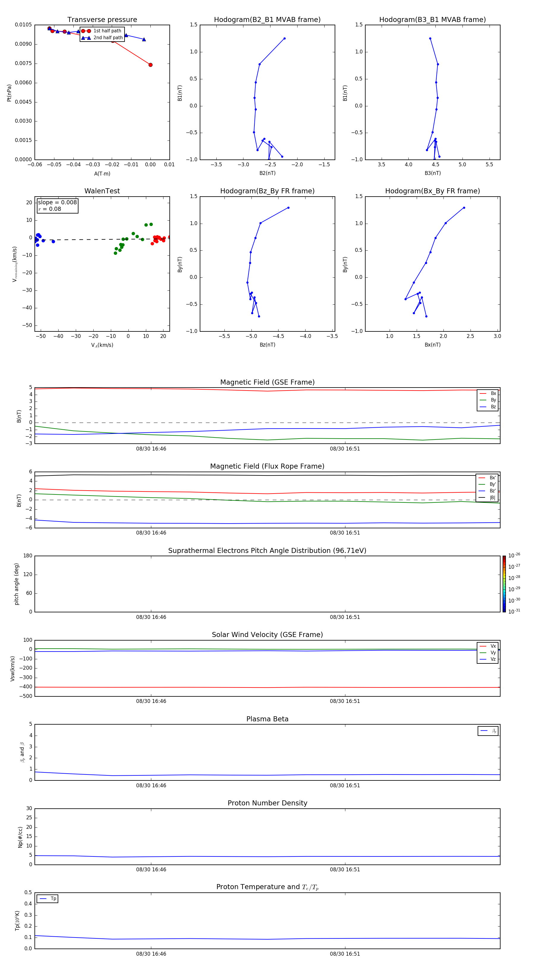Click the "Hodogram(B3_B1 MVAB frame)" title
The image size is (535, 980).
[432, 20]
